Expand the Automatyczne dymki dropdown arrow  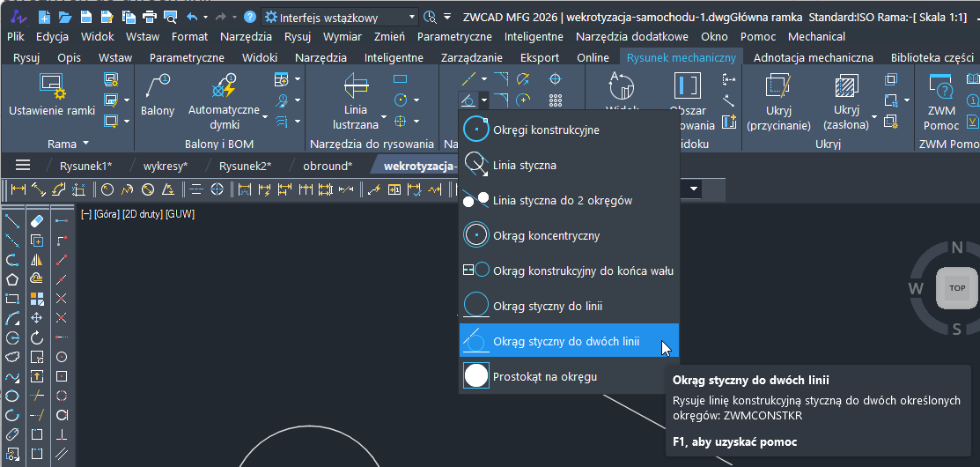[x=265, y=111]
